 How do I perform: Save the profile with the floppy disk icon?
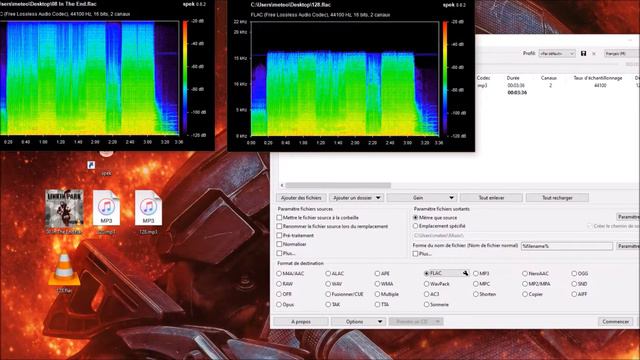[x=583, y=53]
